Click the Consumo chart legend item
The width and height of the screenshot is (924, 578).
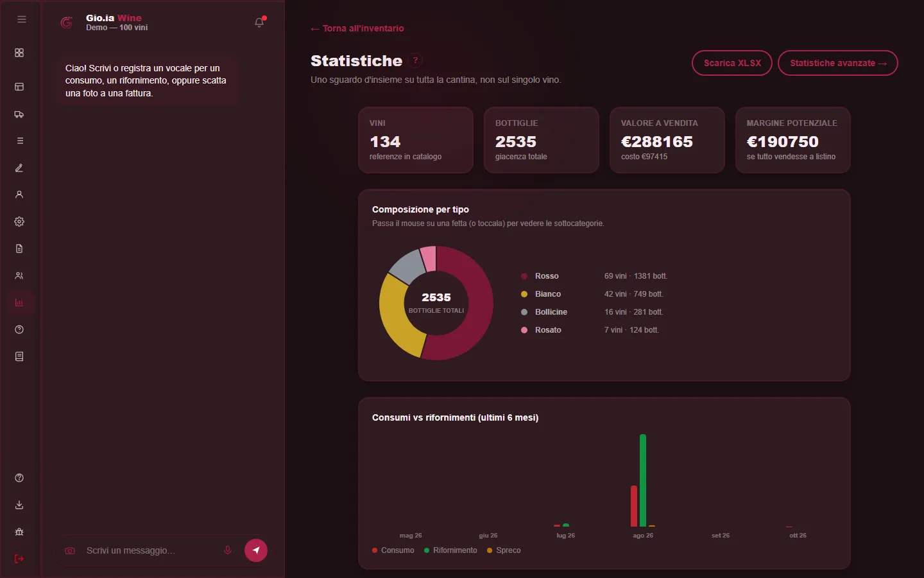pos(393,550)
